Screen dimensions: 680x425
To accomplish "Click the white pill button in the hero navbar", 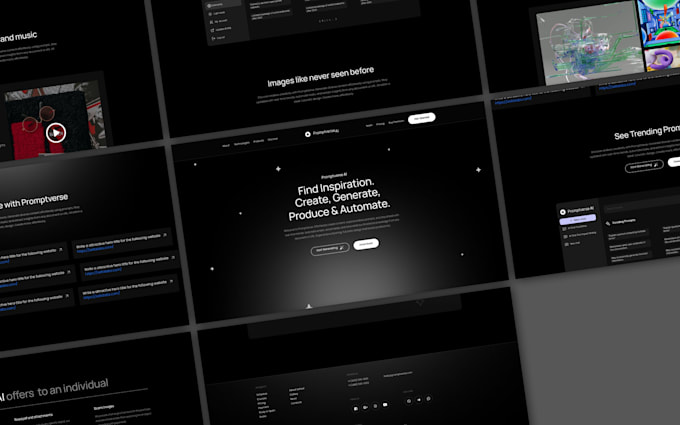I will (422, 118).
